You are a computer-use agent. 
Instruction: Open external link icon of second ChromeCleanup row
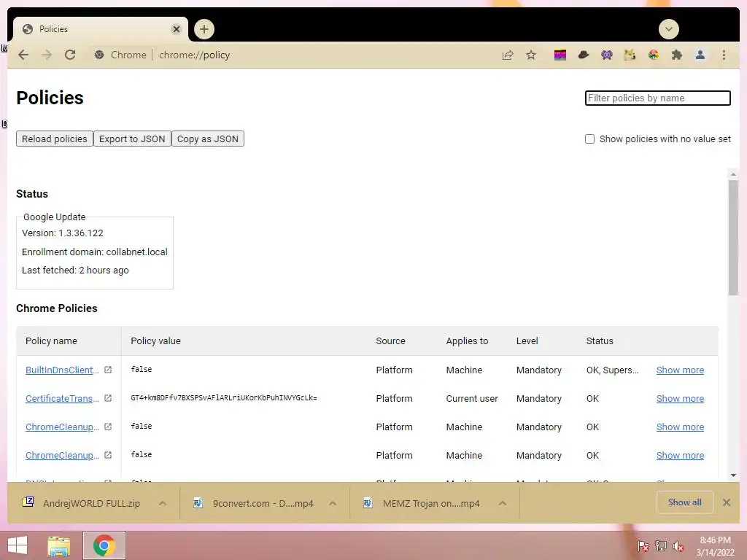pyautogui.click(x=108, y=455)
